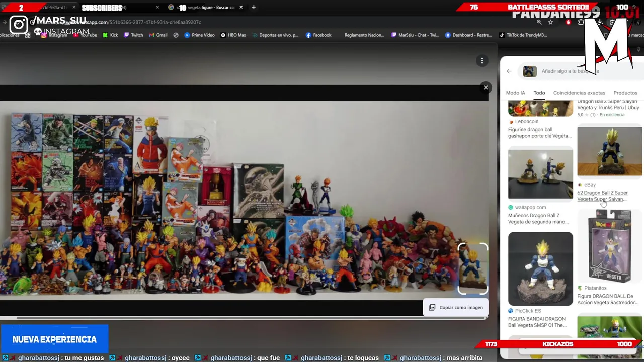Viewport: 644px width, 362px height.
Task: Click the 'En existencia' stock label
Action: coord(612,115)
